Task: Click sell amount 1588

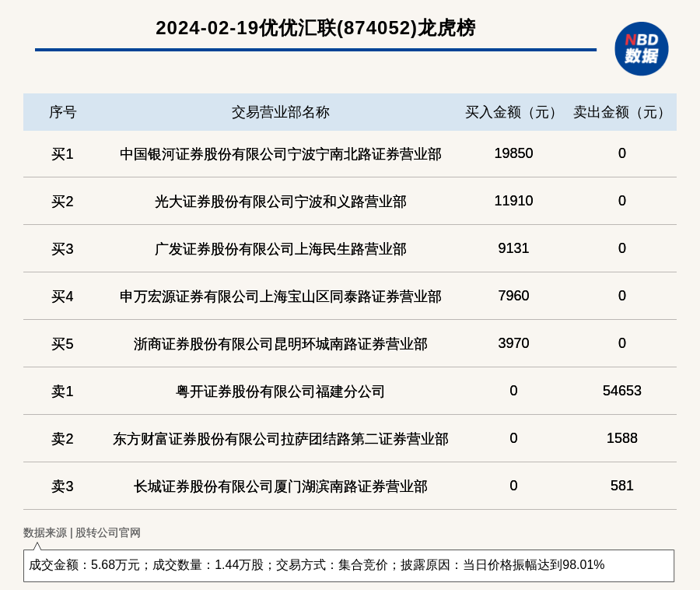Action: pyautogui.click(x=622, y=438)
